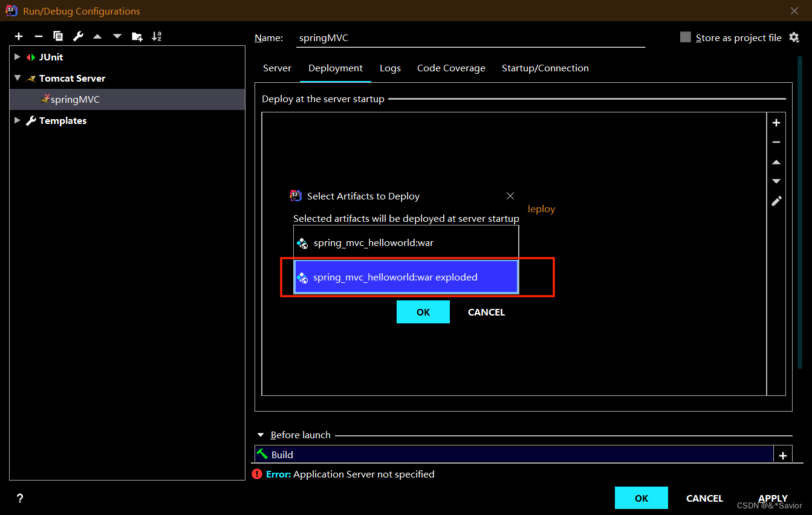Close the Select Artifacts to Deploy dialog
Screen dimensions: 812x515
coord(510,196)
